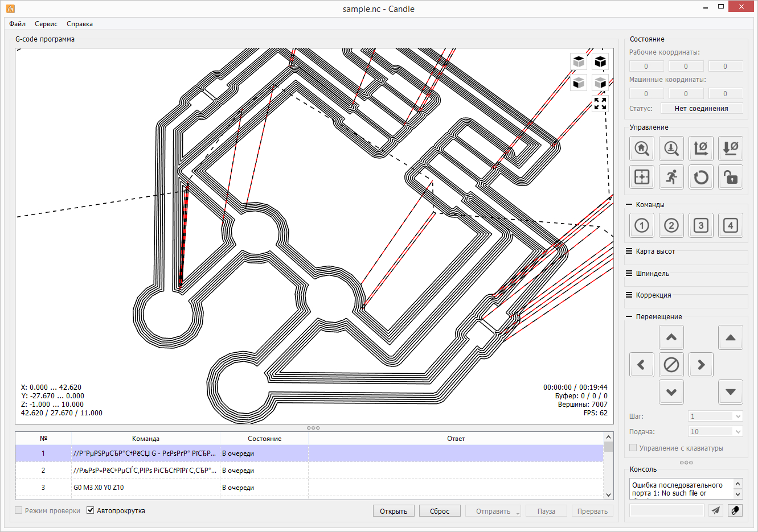The width and height of the screenshot is (758, 532).
Task: Open the Файл menu
Action: click(x=17, y=24)
